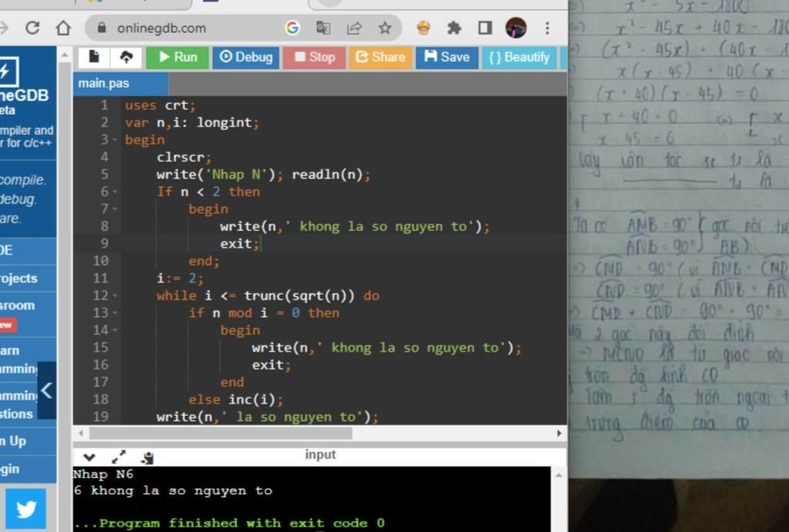Share this page via address bar icon
The width and height of the screenshot is (789, 532).
pyautogui.click(x=354, y=28)
